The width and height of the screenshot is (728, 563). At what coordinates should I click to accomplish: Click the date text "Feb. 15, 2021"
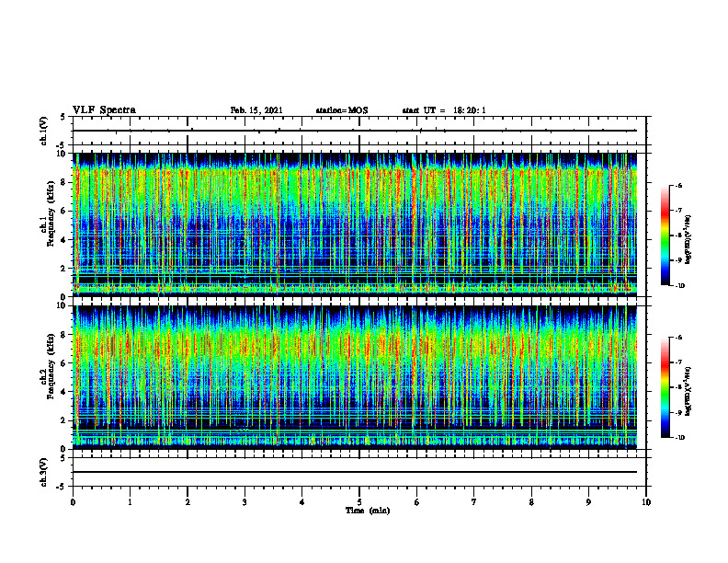click(256, 110)
